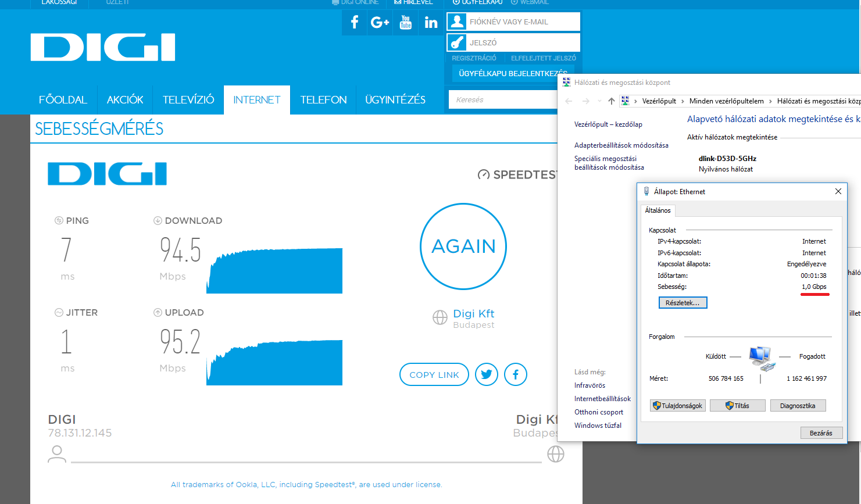Click the download speed 94.5 value
The height and width of the screenshot is (504, 861).
181,250
